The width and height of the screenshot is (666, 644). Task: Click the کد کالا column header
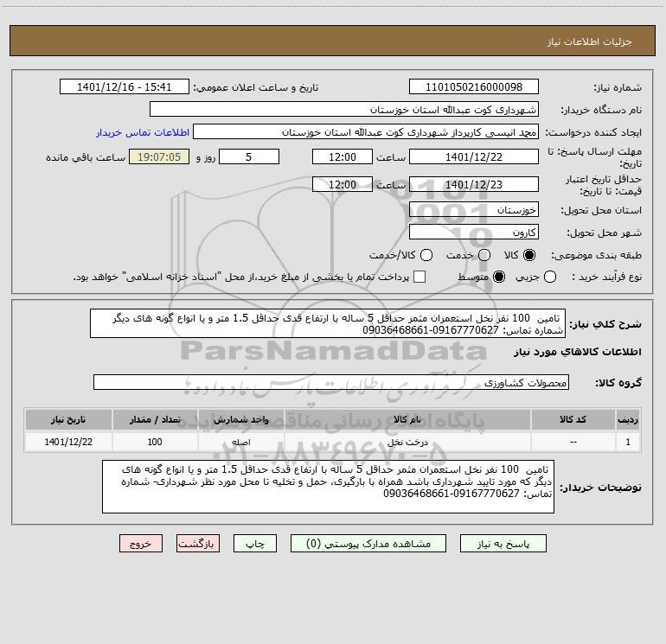tap(573, 420)
